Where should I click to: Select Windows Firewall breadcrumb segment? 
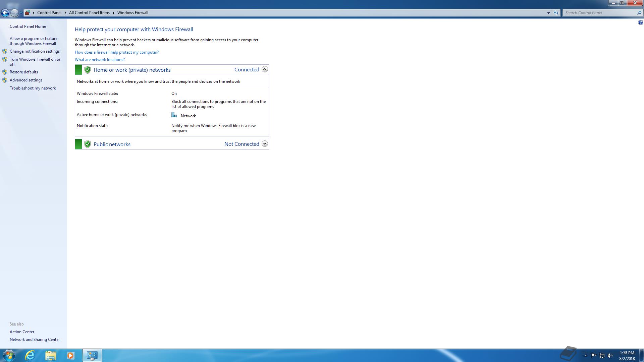point(132,13)
